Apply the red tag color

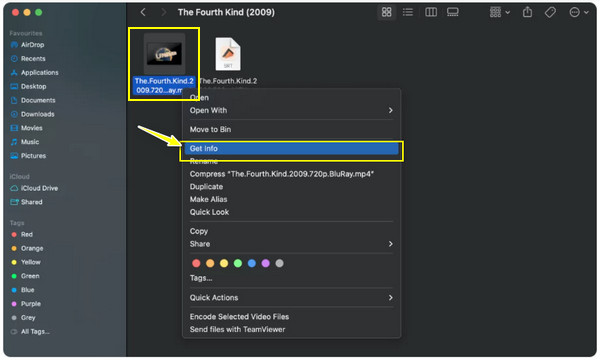coord(196,263)
